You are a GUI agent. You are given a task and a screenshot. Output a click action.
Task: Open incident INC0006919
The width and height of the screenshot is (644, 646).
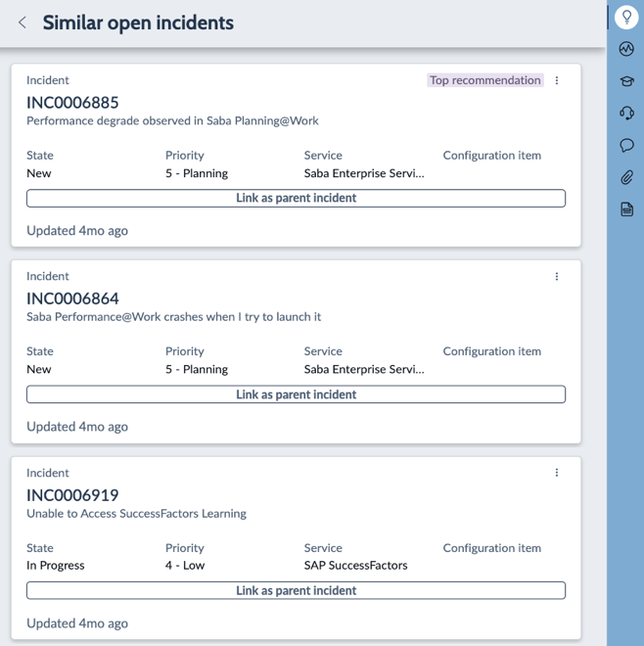click(x=72, y=495)
